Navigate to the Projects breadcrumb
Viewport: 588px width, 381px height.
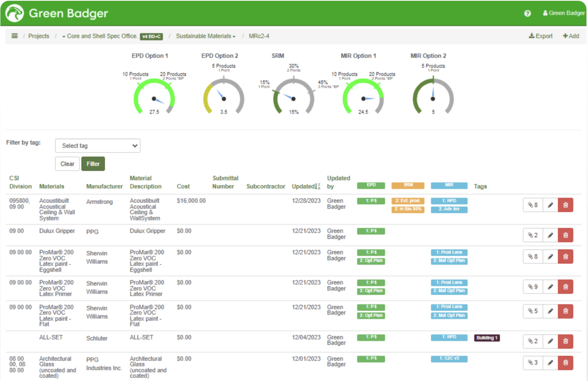39,36
